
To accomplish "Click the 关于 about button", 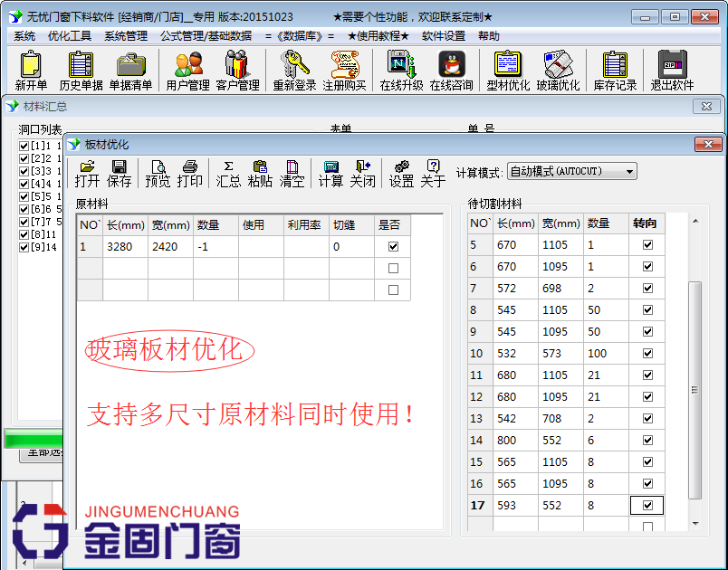I will 433,172.
